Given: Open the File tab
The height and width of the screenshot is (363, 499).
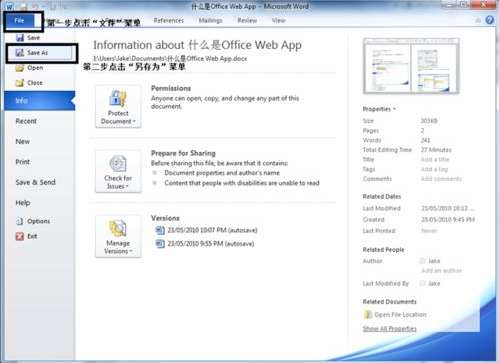Looking at the screenshot, I should coord(19,20).
